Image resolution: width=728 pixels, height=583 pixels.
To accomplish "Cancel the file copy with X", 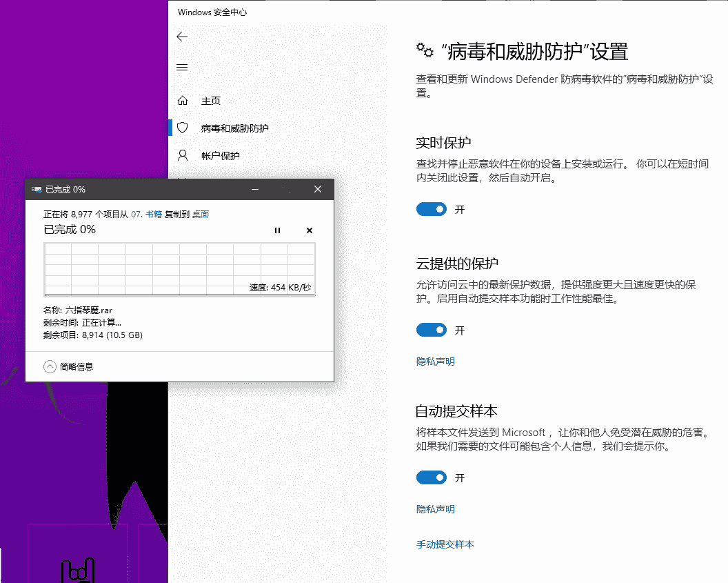I will pos(310,230).
